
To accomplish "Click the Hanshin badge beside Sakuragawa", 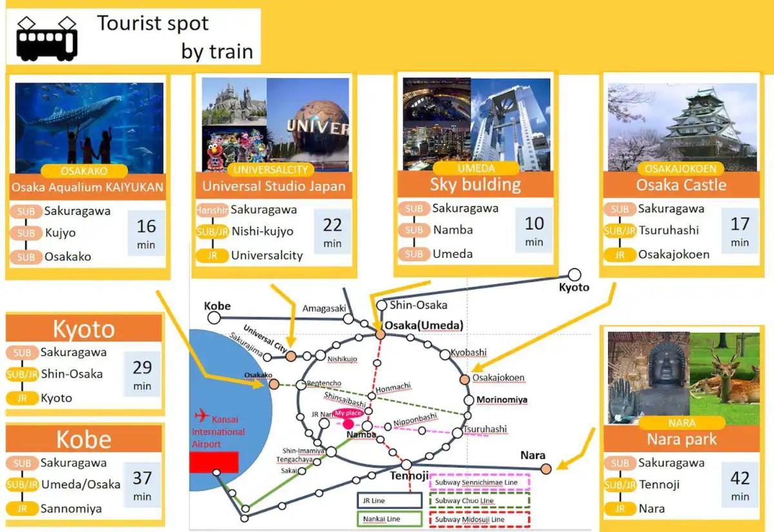I will click(212, 210).
